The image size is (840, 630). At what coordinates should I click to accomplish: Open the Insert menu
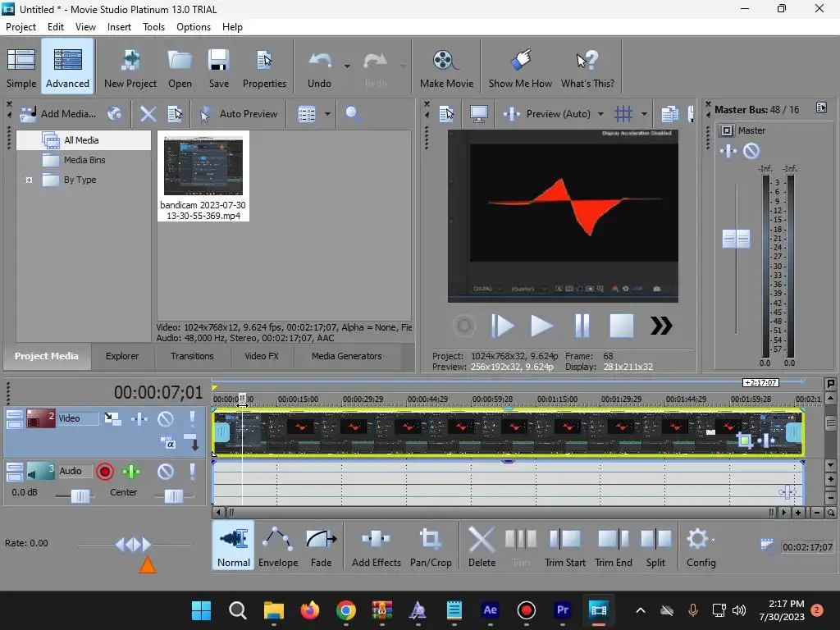(119, 27)
